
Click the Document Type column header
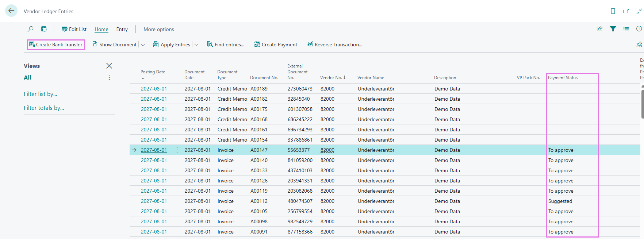pos(227,75)
